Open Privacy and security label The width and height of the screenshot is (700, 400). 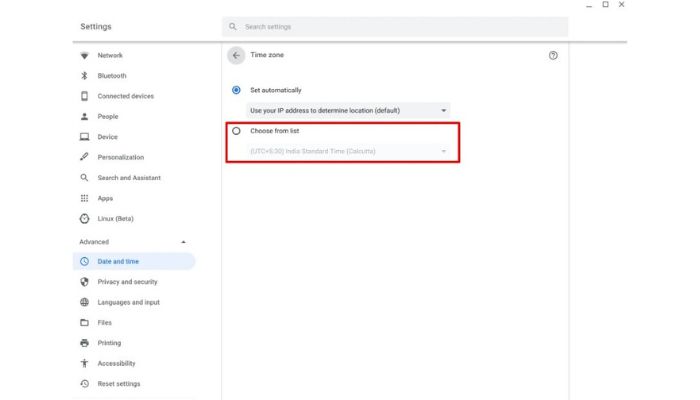click(x=127, y=282)
